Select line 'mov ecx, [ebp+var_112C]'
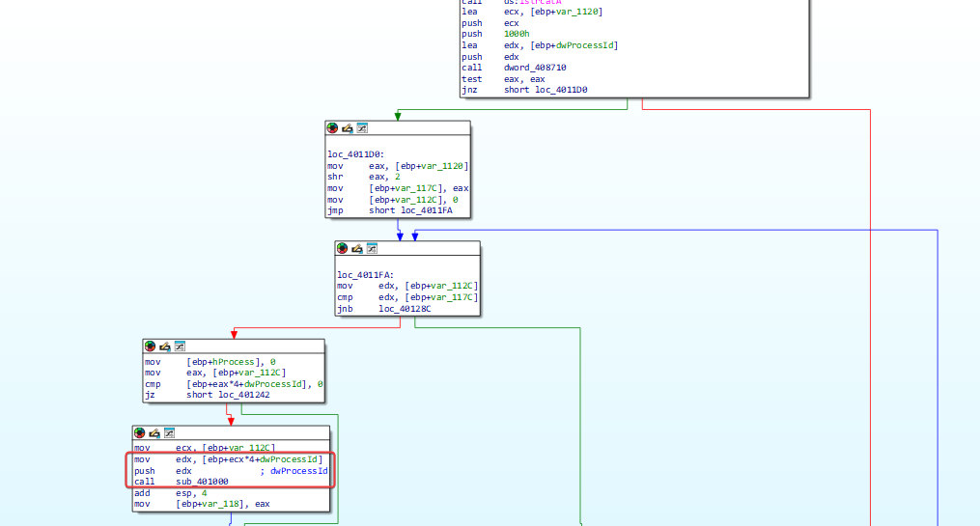 coord(205,448)
